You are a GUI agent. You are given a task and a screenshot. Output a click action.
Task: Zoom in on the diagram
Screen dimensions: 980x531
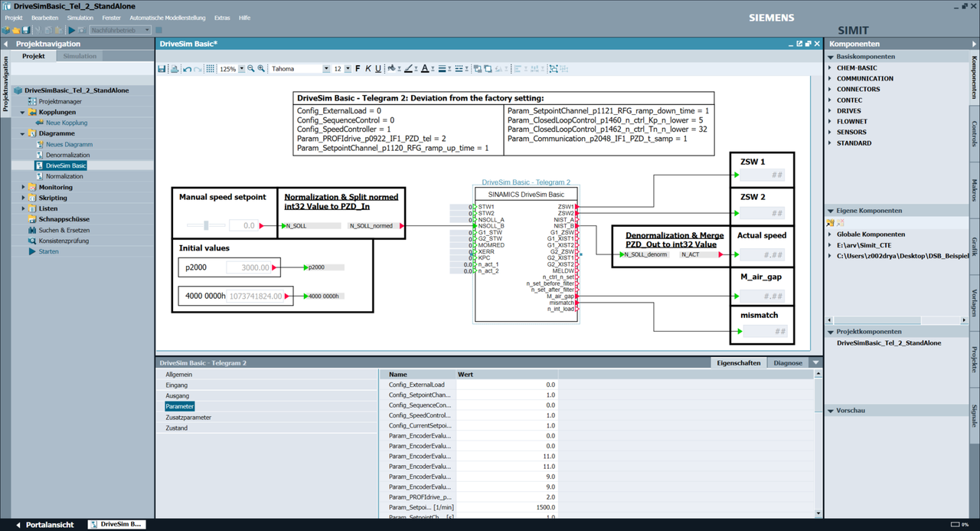click(261, 69)
